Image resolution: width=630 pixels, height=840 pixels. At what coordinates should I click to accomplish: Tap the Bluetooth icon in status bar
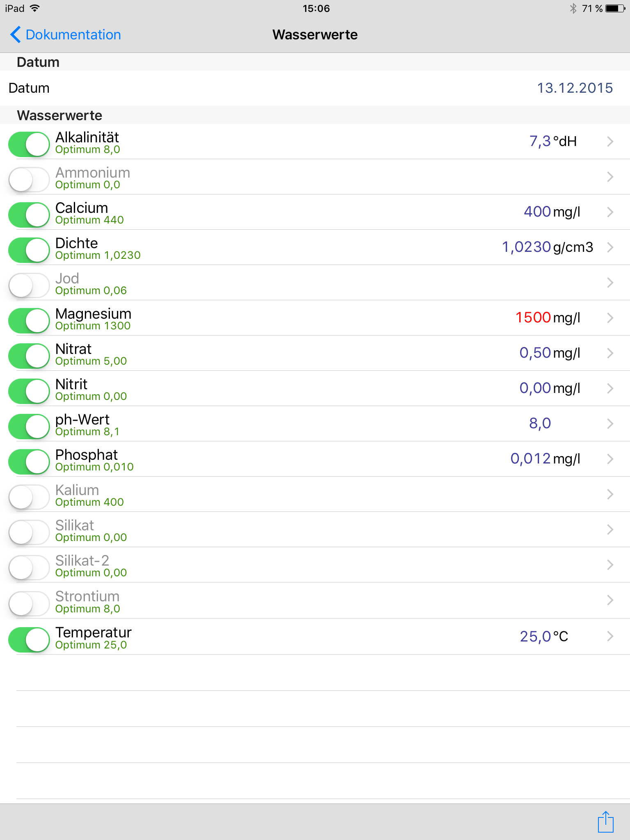point(573,9)
